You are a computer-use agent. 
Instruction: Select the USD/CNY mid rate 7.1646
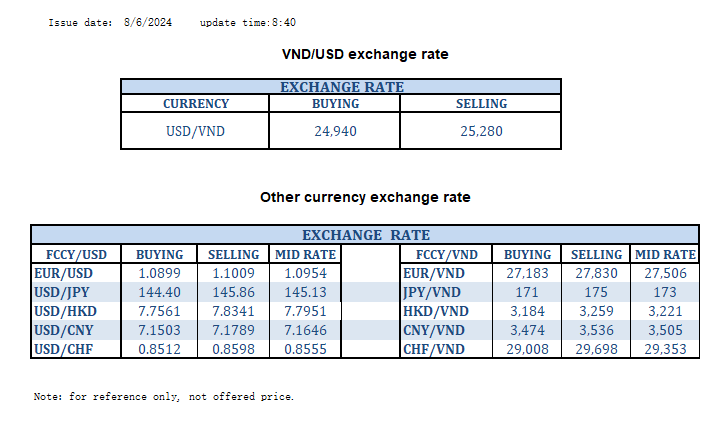click(x=306, y=330)
